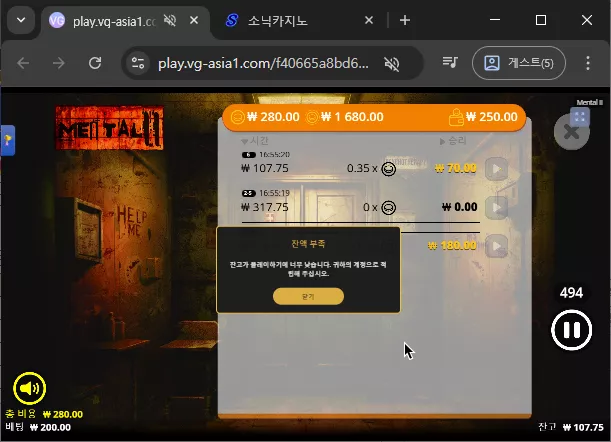611x442 pixels.
Task: Close the bet history panel with X
Action: (x=571, y=133)
